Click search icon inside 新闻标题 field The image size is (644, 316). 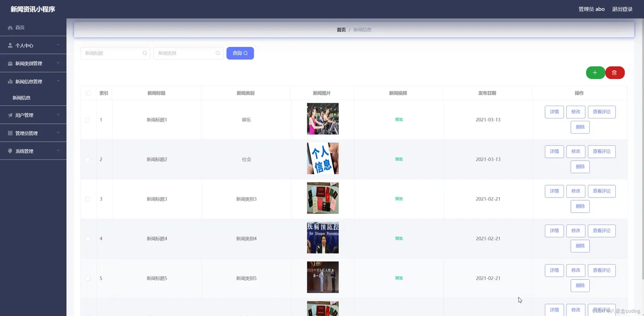tap(145, 53)
